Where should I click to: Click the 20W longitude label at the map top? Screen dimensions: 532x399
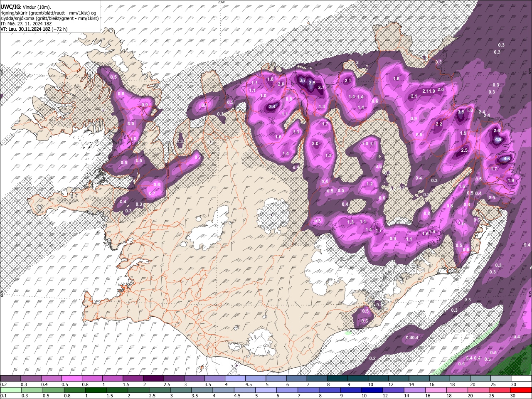[221, 2]
